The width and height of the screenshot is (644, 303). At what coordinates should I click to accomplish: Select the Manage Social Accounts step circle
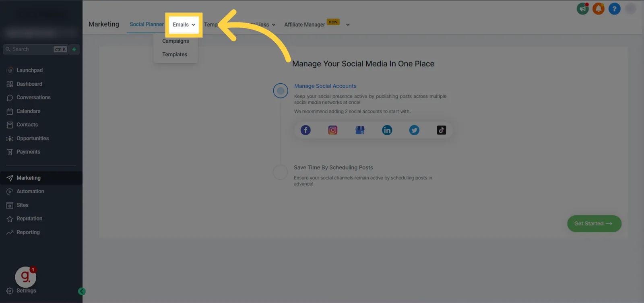pyautogui.click(x=281, y=91)
